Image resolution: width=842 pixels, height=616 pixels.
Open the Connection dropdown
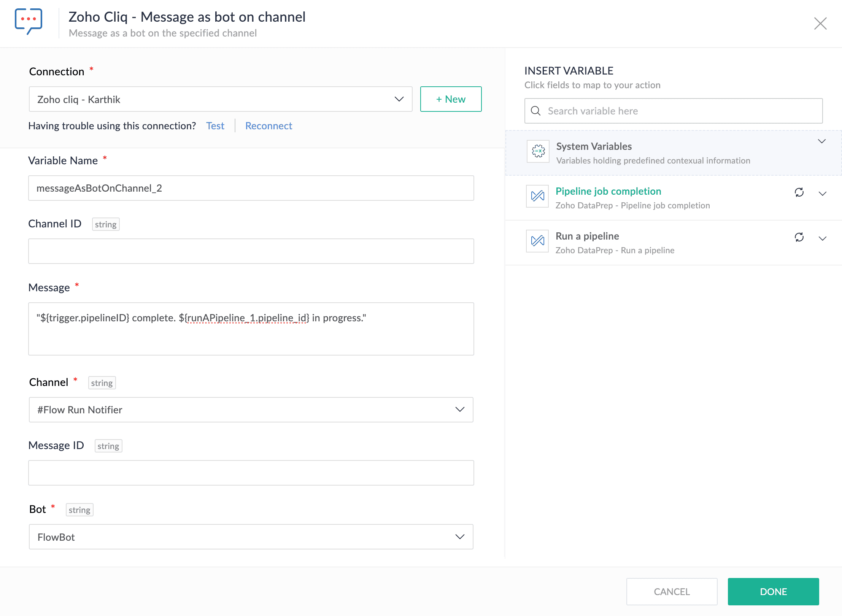221,99
